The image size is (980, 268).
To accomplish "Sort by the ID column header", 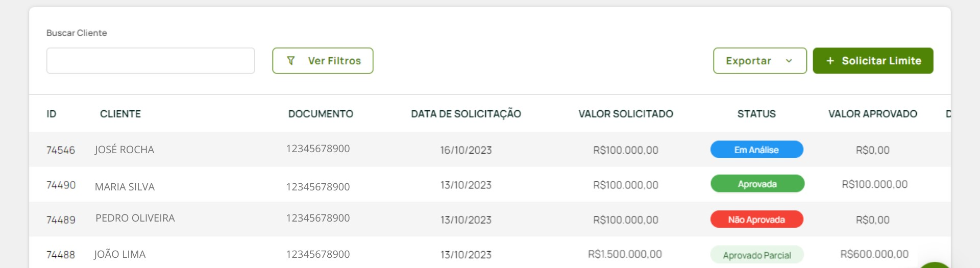I will 52,114.
